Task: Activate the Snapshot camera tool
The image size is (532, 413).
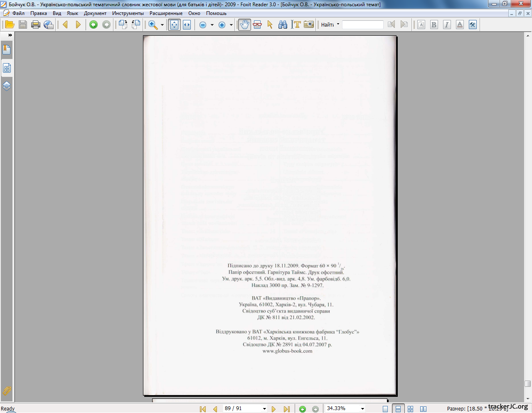Action: click(308, 25)
